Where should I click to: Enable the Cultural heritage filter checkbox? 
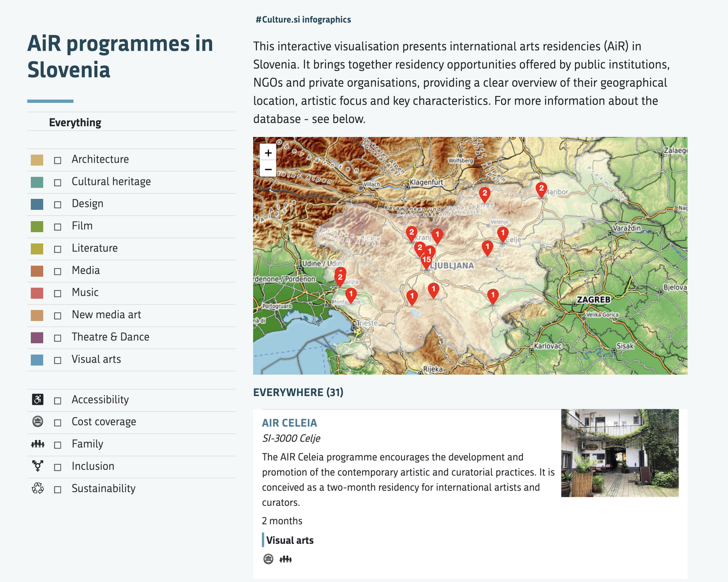pyautogui.click(x=57, y=182)
